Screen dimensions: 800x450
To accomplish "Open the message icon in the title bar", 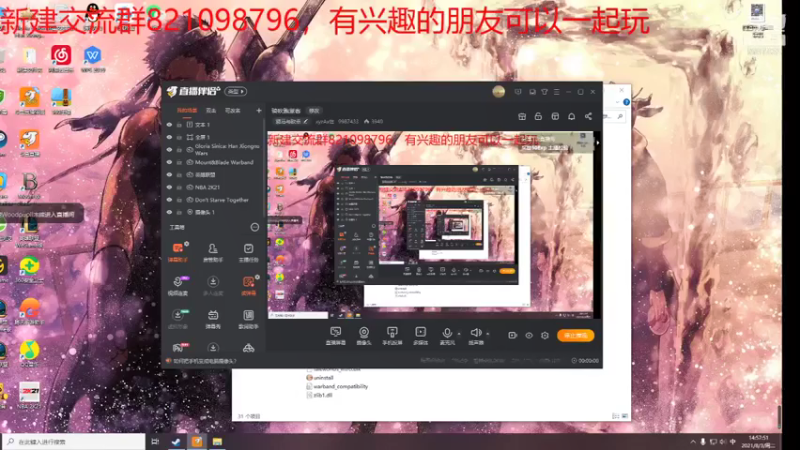I will [x=518, y=92].
